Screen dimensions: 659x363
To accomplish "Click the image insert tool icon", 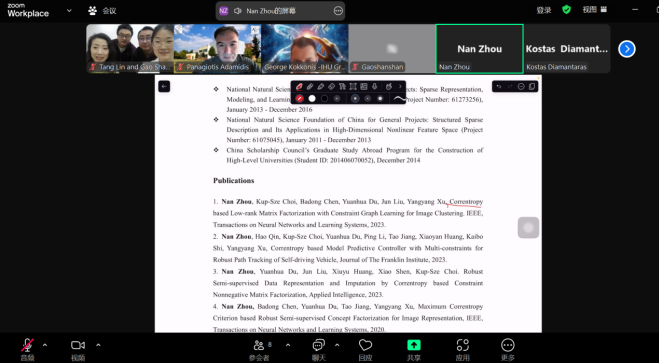I will click(364, 87).
